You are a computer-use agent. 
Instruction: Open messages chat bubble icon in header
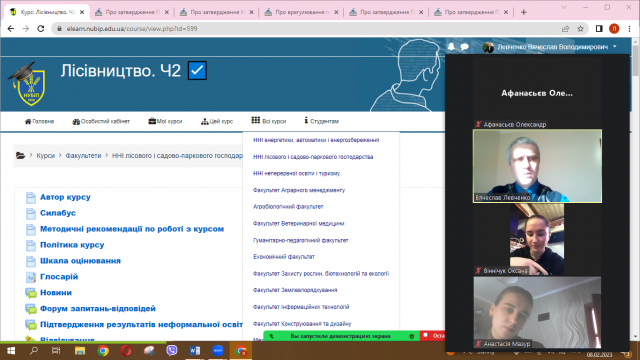pyautogui.click(x=464, y=47)
